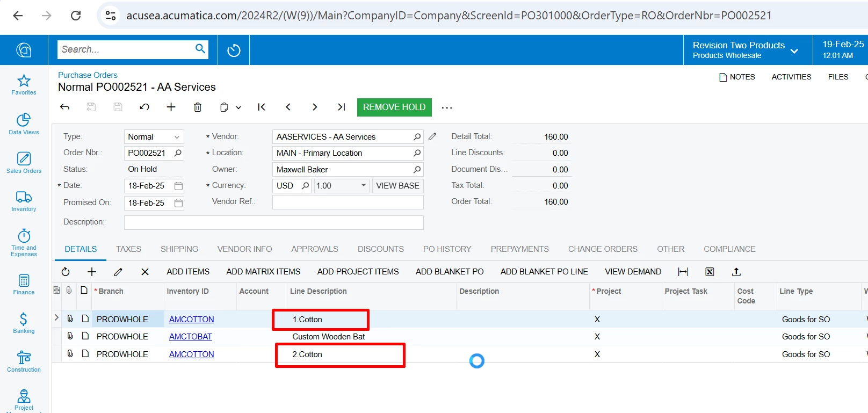868x413 pixels.
Task: Open the PO HISTORY tab
Action: [x=447, y=249]
